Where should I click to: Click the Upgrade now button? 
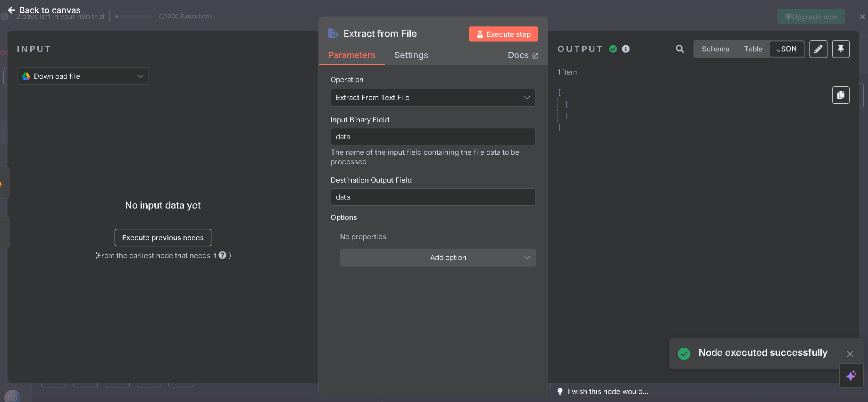coord(811,17)
